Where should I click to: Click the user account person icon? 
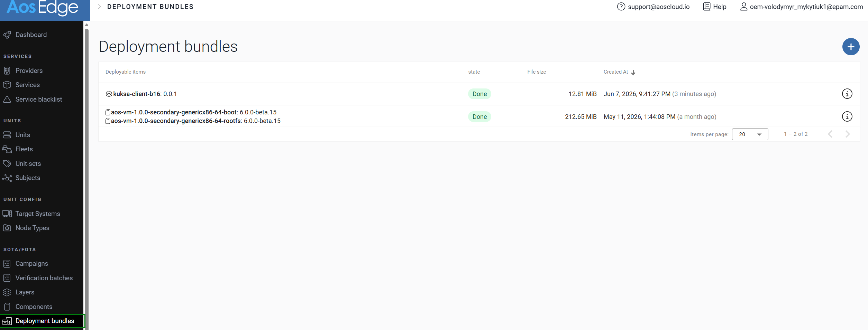[743, 7]
